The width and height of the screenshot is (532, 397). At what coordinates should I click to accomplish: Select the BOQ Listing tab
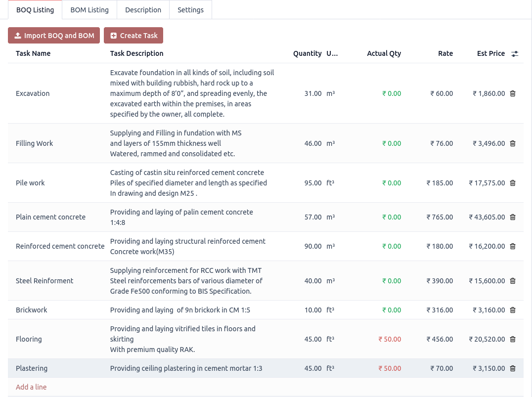pyautogui.click(x=35, y=9)
